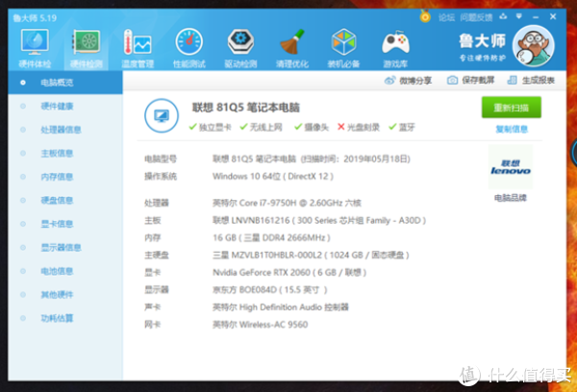Select 显卡信息 in sidebar
This screenshot has width=577, height=392.
coord(65,224)
